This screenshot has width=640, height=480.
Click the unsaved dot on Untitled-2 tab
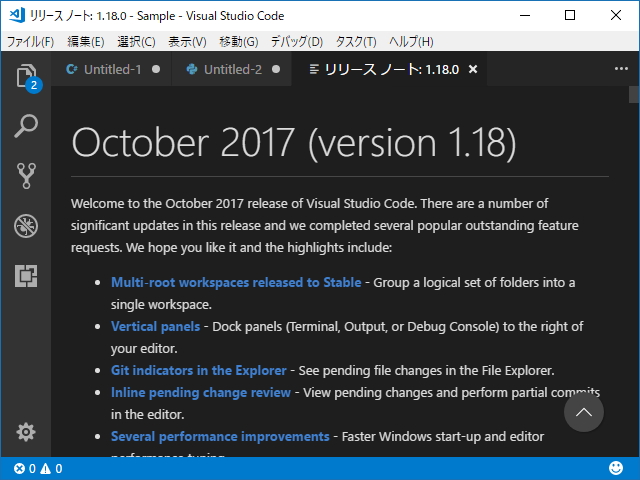coord(276,69)
